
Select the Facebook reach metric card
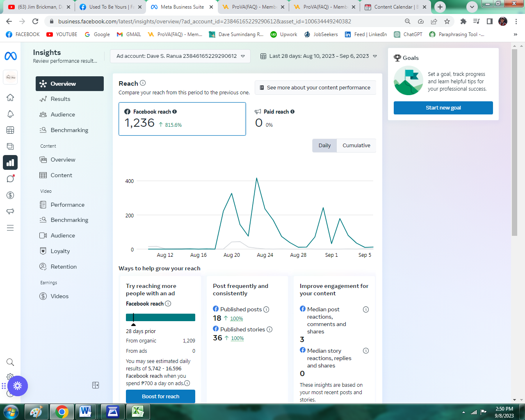click(x=182, y=119)
